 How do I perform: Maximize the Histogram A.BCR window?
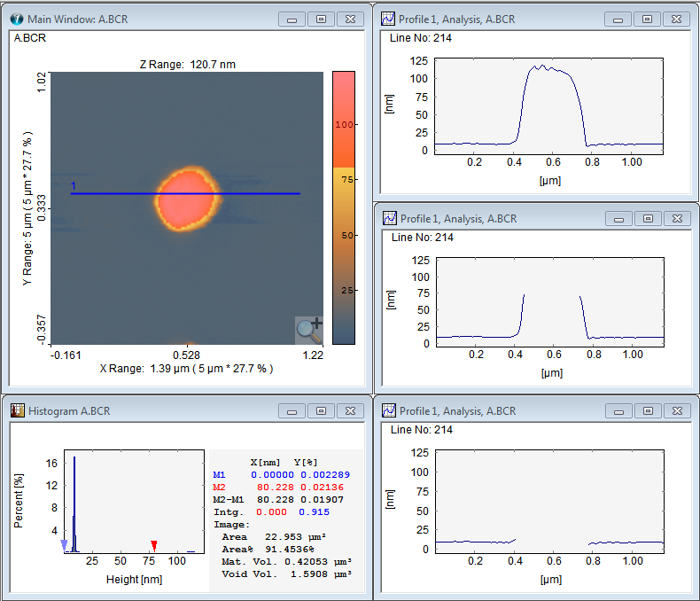pyautogui.click(x=321, y=411)
